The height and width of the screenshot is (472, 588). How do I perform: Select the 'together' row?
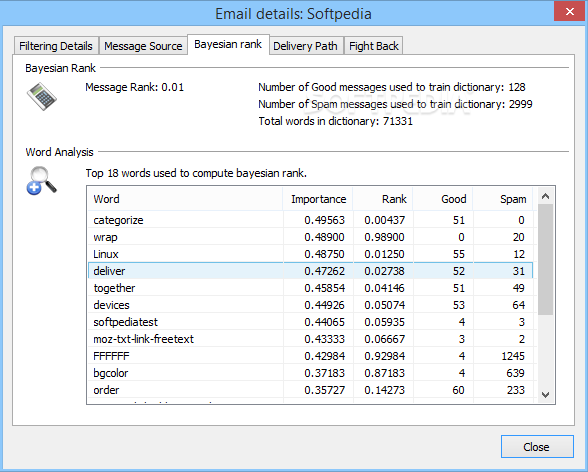click(310, 288)
